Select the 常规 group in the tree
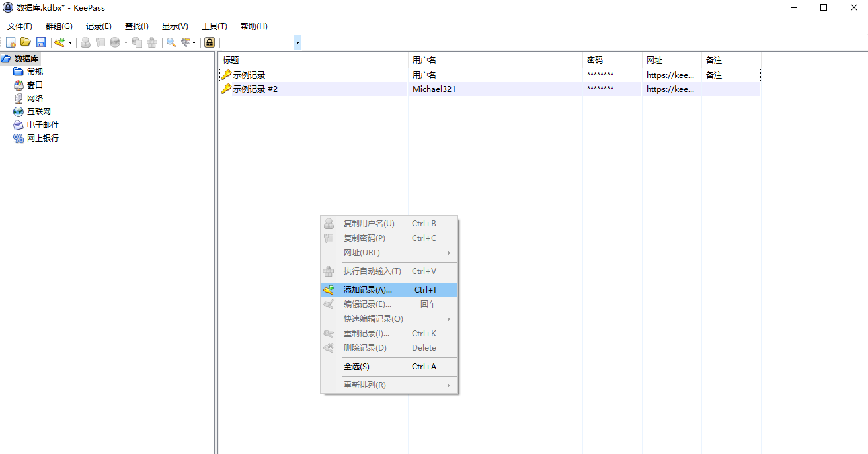 tap(35, 71)
